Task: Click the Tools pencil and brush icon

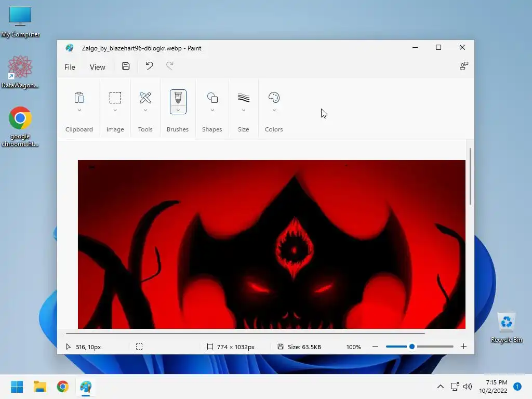Action: pyautogui.click(x=145, y=98)
